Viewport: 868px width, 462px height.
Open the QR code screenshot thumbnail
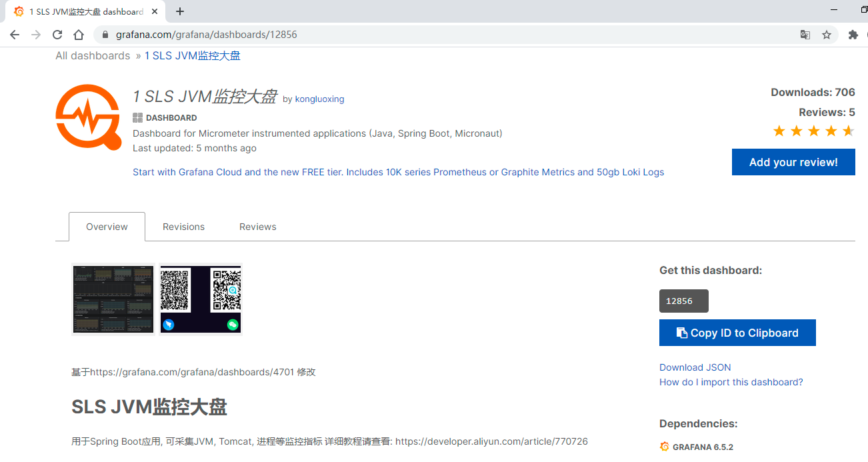point(200,299)
